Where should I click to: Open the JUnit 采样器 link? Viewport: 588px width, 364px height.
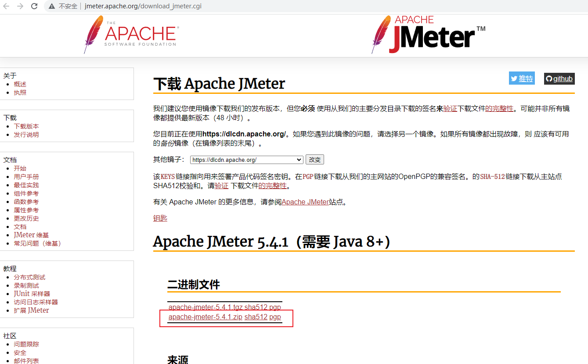pos(32,294)
